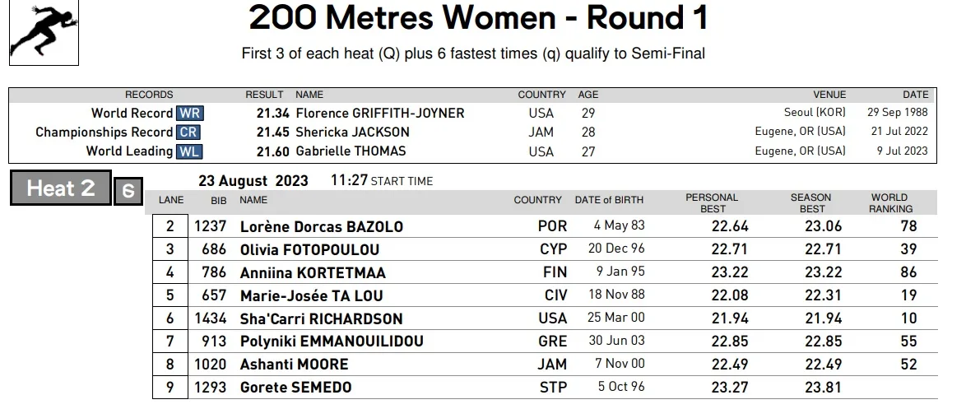Click Gabrielle THOMAS's world leading entry
Screen dimensions: 980x409
click(351, 151)
